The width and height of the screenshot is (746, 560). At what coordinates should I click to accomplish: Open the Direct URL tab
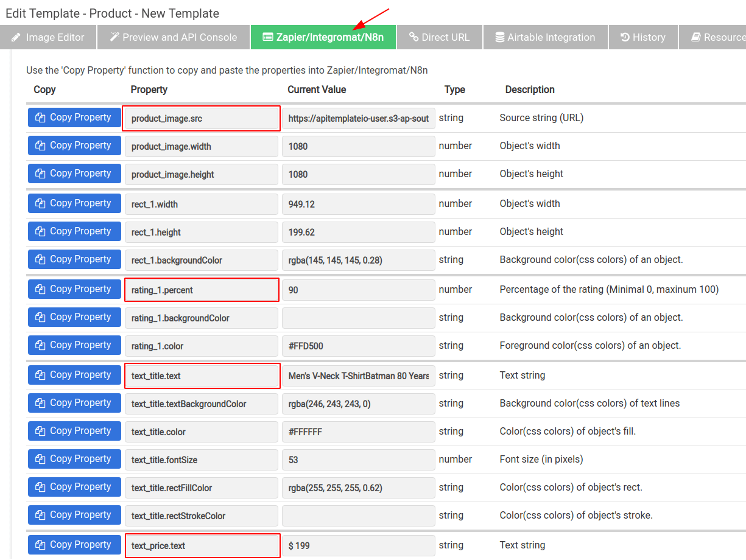pos(440,37)
